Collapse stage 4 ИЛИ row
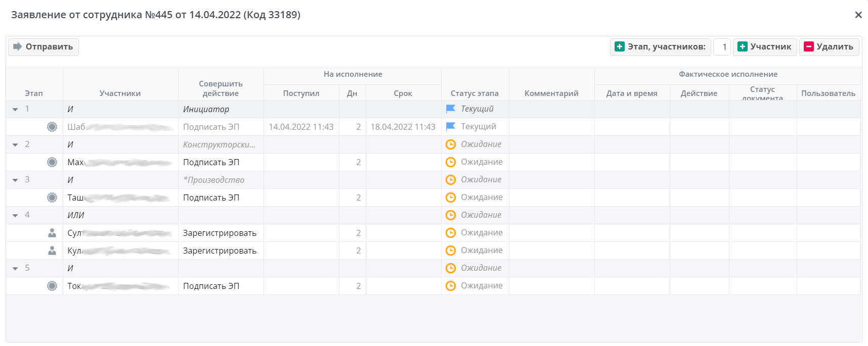The width and height of the screenshot is (868, 346). click(15, 216)
